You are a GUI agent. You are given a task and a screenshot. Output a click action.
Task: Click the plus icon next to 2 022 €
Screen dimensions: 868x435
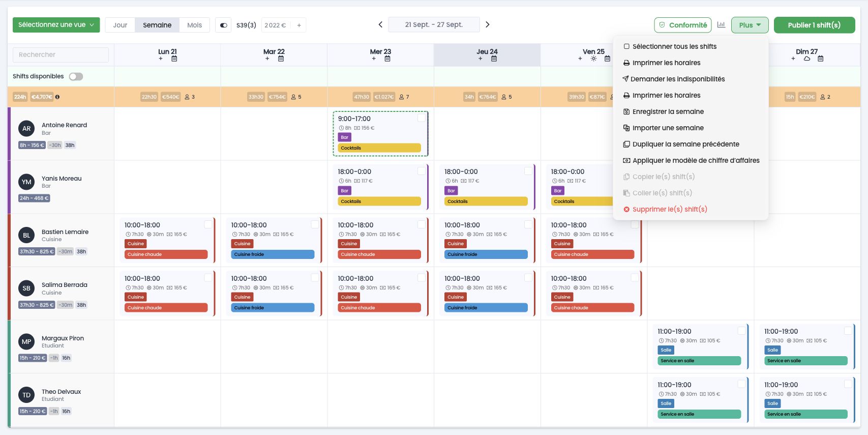coord(299,25)
